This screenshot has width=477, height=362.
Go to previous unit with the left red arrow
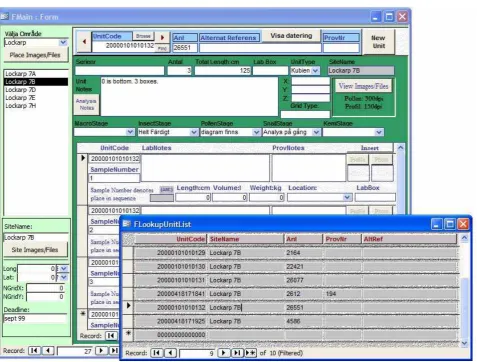[84, 42]
